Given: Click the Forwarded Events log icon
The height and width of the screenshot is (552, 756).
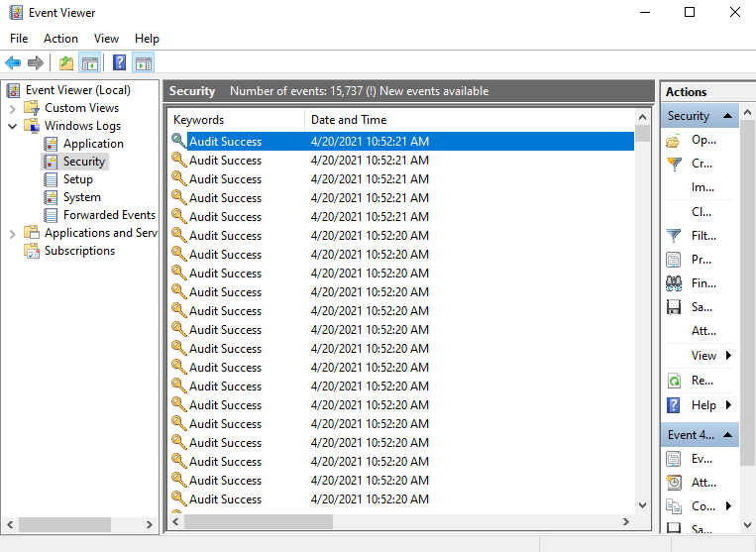Looking at the screenshot, I should (x=51, y=215).
